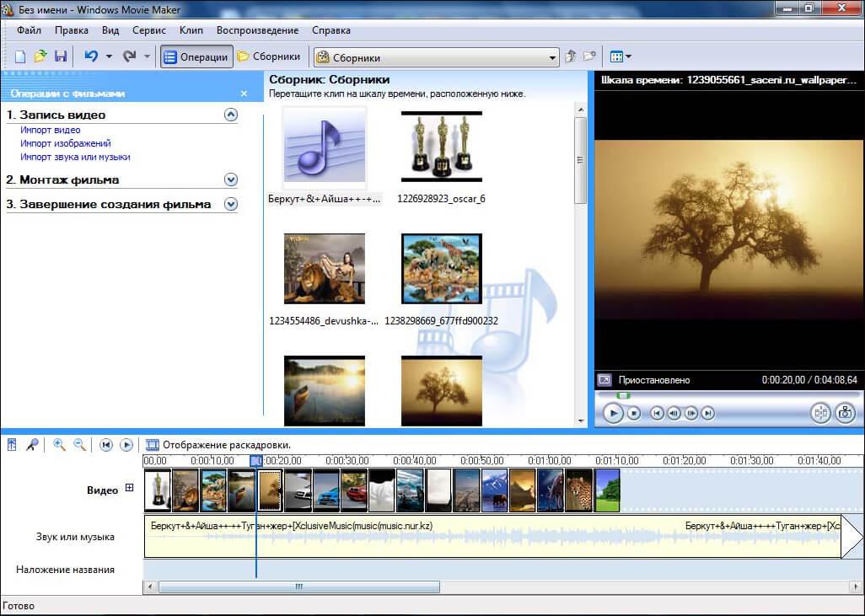Open the Вид menu
Screen dimensions: 865x616
coord(110,30)
